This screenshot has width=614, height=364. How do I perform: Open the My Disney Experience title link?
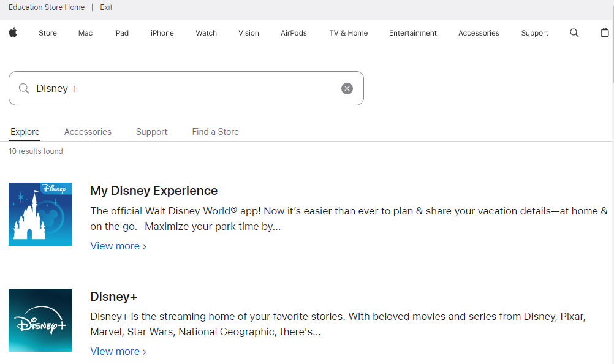click(154, 191)
